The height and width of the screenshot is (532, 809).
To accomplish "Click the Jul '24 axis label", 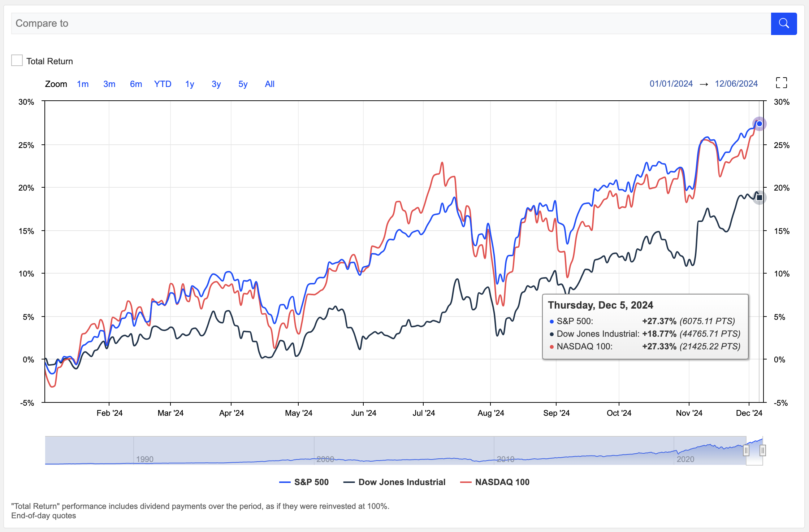I will click(424, 413).
